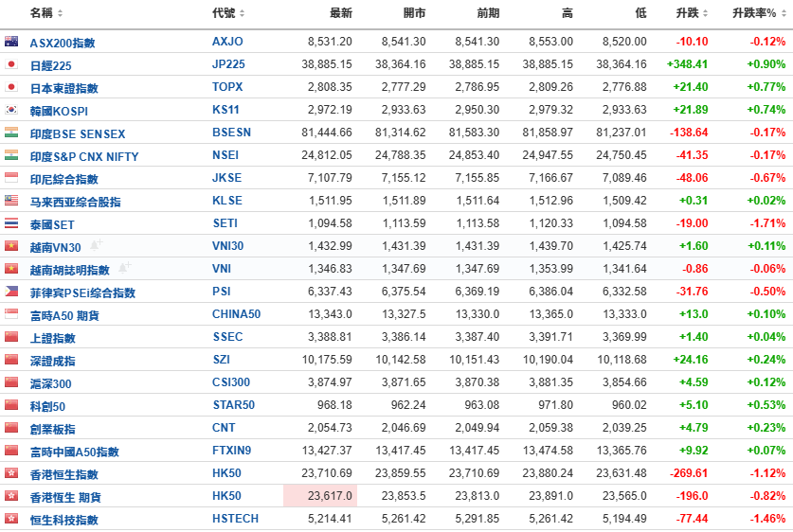This screenshot has height=532, width=793.
Task: Open the 越南胡誌明指數 link
Action: (x=69, y=271)
